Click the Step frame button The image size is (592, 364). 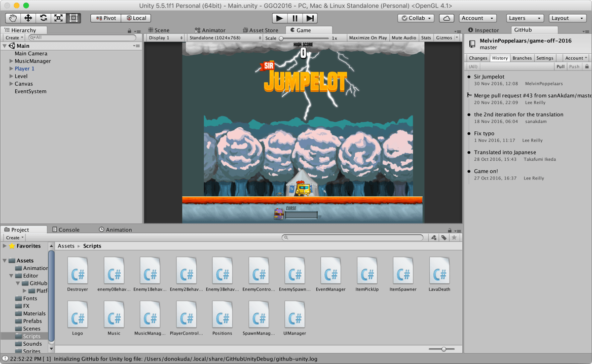(x=310, y=18)
